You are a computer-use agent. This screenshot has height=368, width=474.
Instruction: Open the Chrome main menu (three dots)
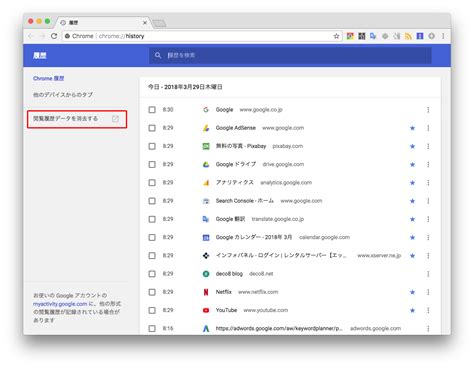coord(443,36)
